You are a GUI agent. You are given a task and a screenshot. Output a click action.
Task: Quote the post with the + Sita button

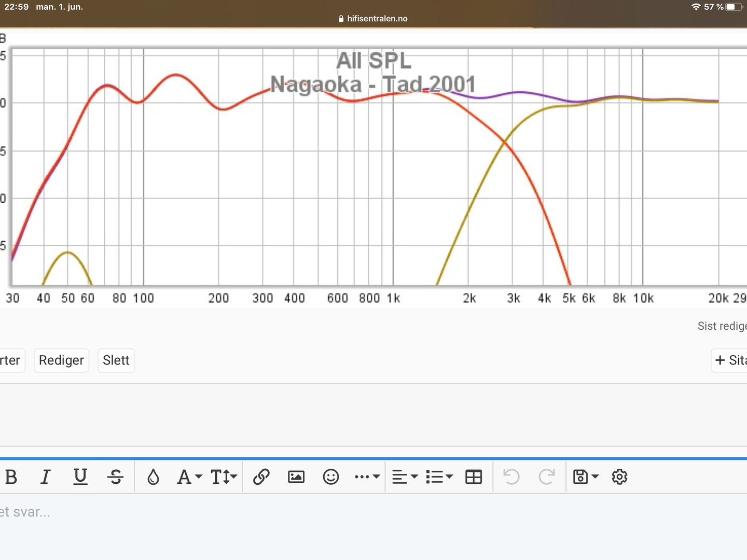729,360
